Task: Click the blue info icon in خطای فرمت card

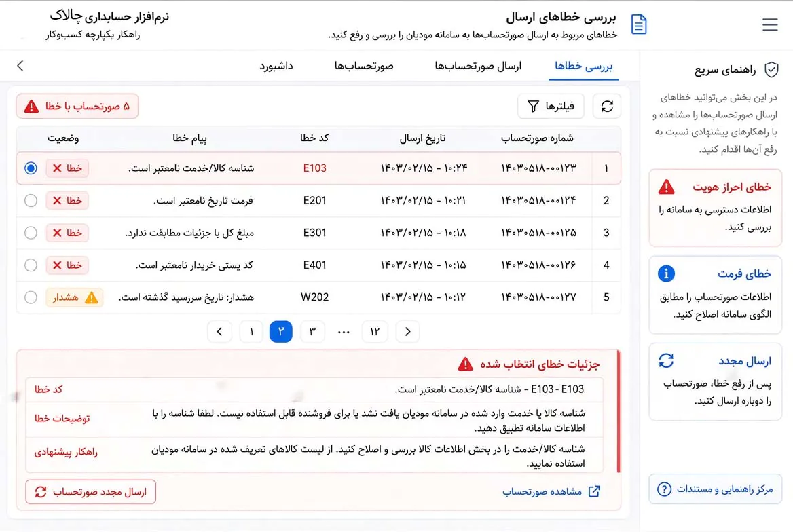Action: [x=666, y=273]
